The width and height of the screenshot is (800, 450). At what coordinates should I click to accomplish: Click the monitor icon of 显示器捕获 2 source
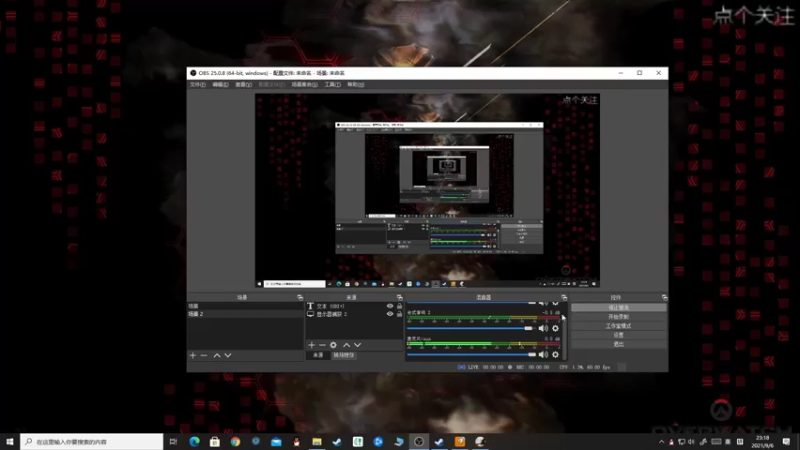pyautogui.click(x=310, y=314)
